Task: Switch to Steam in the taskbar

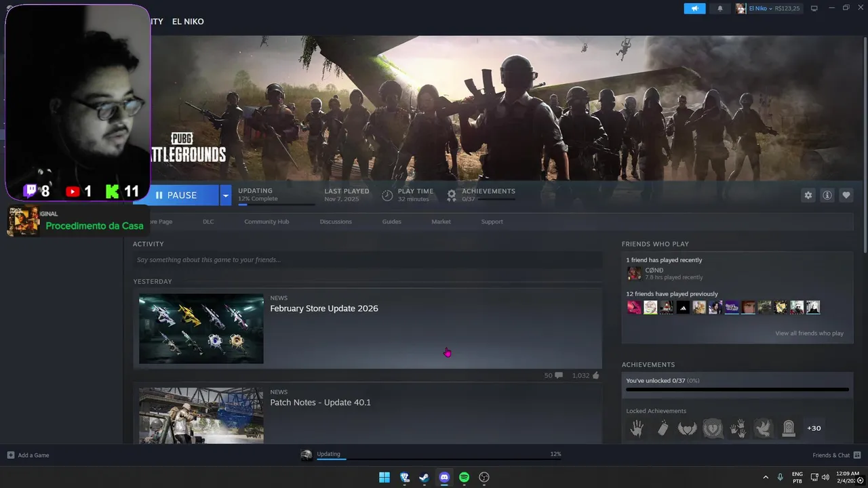Action: [424, 477]
